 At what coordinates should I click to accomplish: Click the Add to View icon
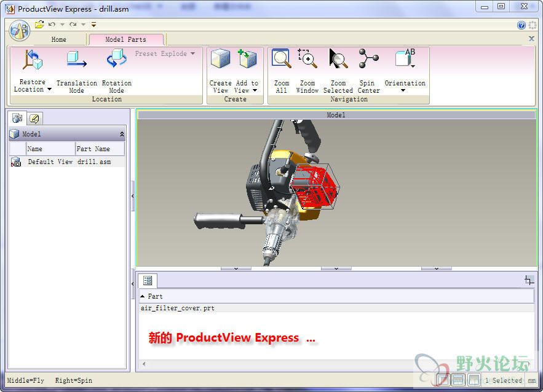(247, 59)
